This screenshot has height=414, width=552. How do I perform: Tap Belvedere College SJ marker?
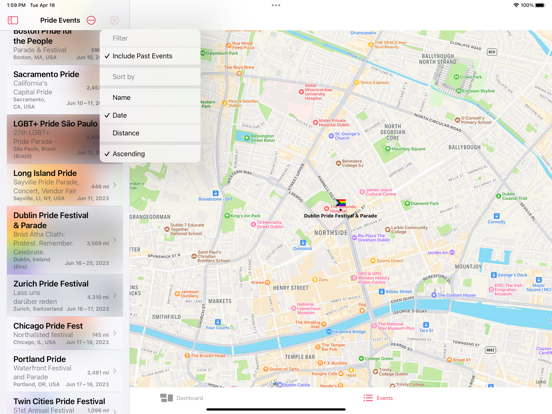coord(338,163)
